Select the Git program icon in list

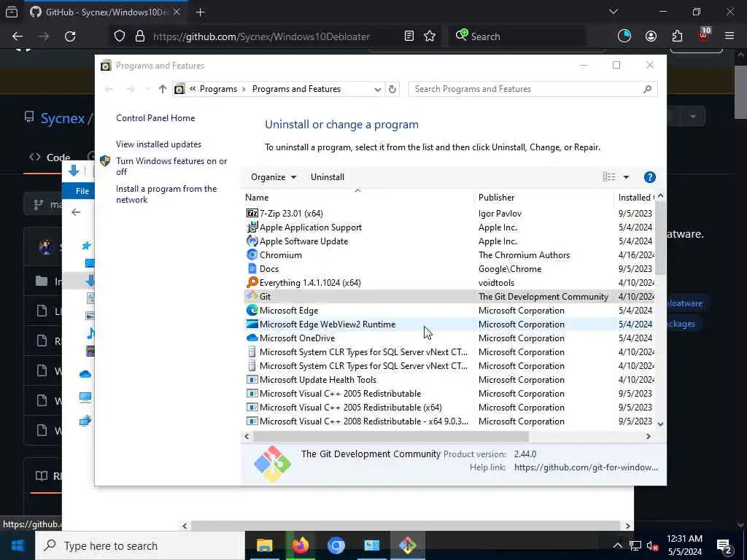click(x=252, y=296)
